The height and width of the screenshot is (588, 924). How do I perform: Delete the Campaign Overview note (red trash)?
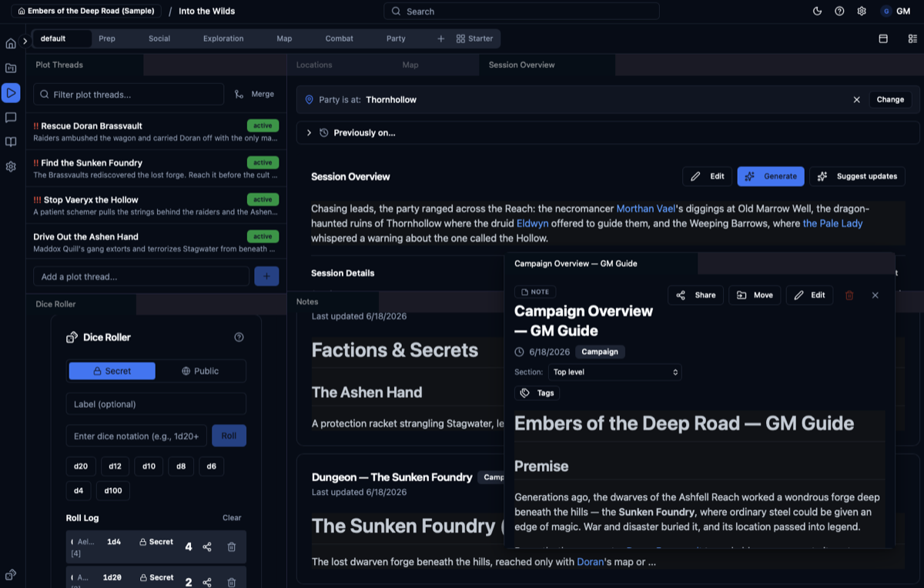tap(849, 296)
